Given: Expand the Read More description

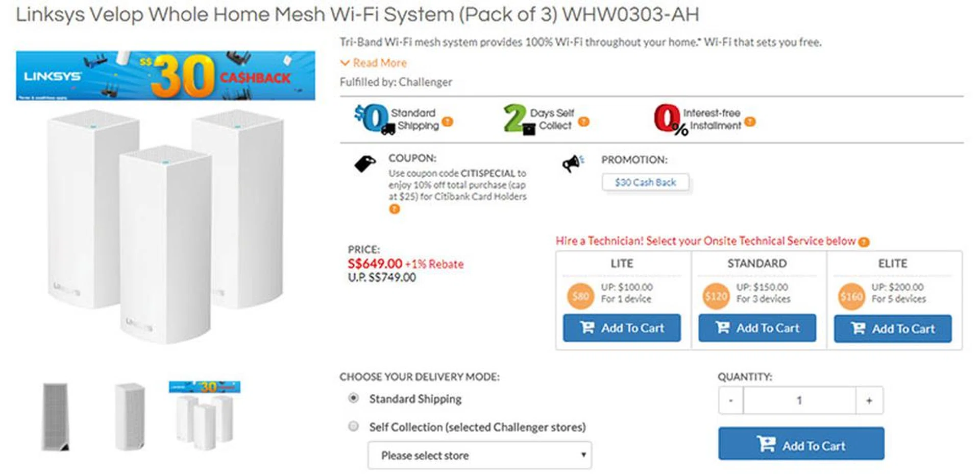Looking at the screenshot, I should coord(374,63).
